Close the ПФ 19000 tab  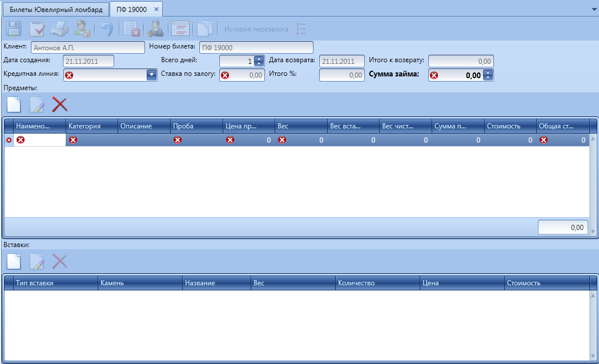pos(156,9)
